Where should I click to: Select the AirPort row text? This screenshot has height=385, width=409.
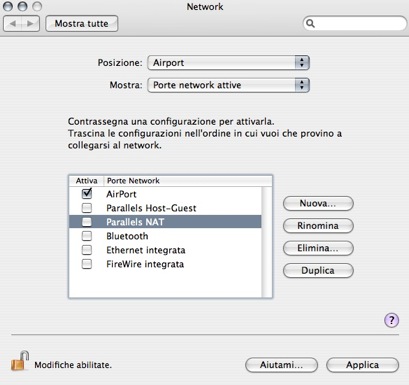[121, 194]
